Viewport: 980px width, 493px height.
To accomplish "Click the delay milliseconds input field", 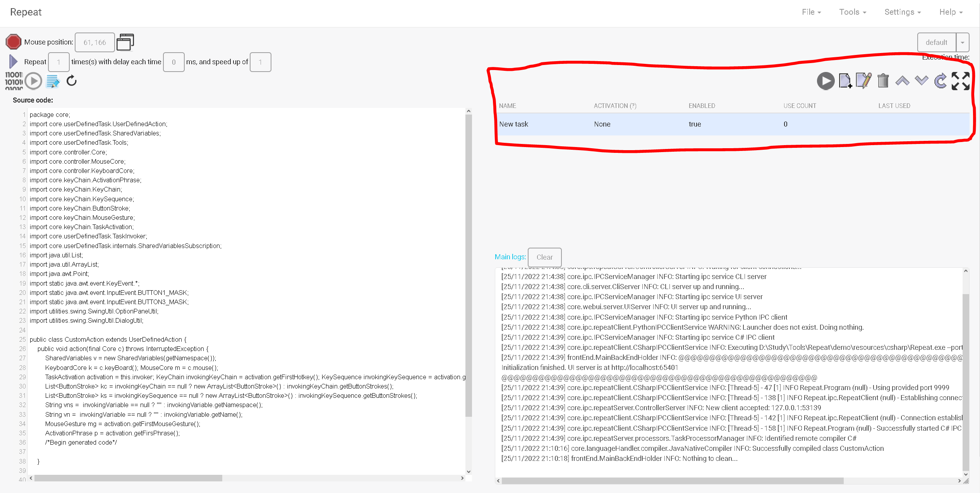I will coord(173,62).
